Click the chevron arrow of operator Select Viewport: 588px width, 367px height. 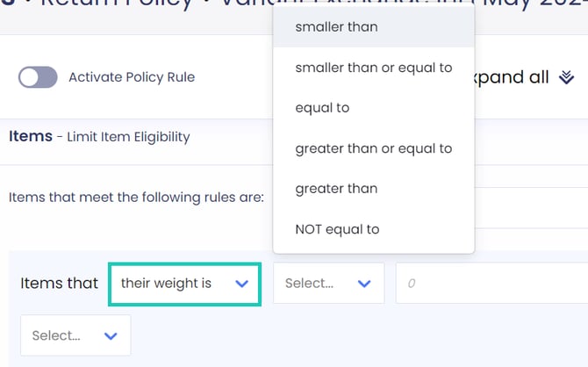364,284
